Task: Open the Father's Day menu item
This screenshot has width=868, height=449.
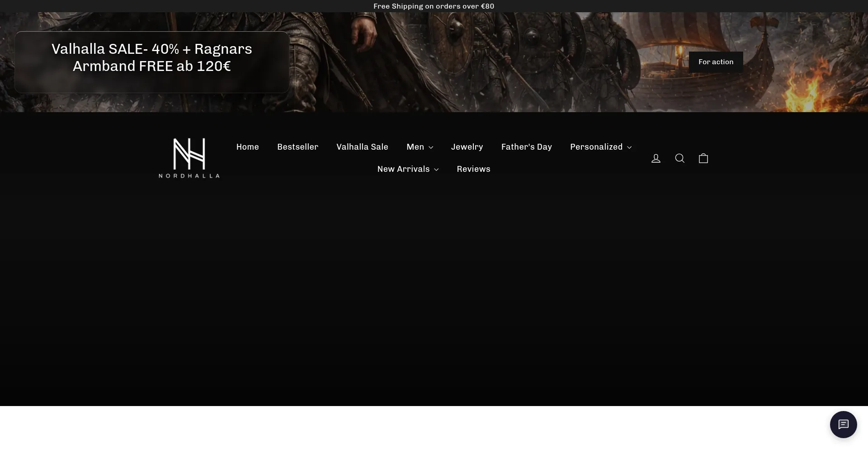Action: click(527, 147)
